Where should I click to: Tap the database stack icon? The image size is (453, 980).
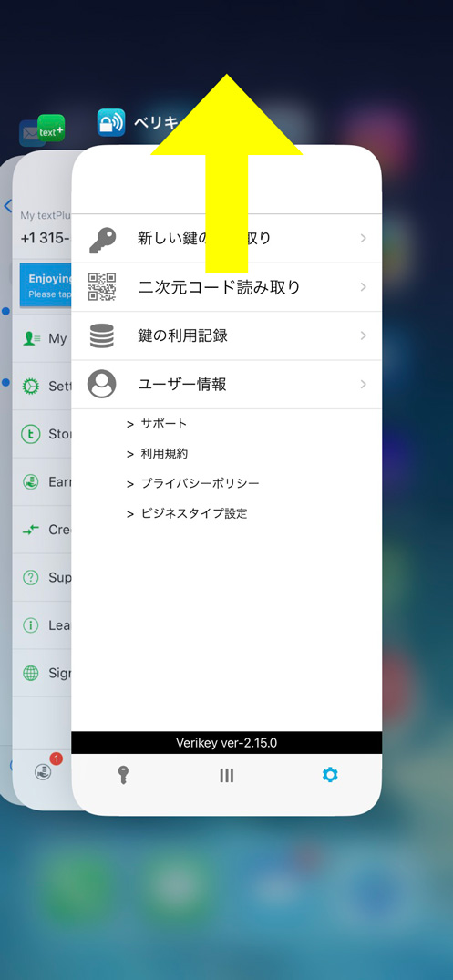coord(102,335)
